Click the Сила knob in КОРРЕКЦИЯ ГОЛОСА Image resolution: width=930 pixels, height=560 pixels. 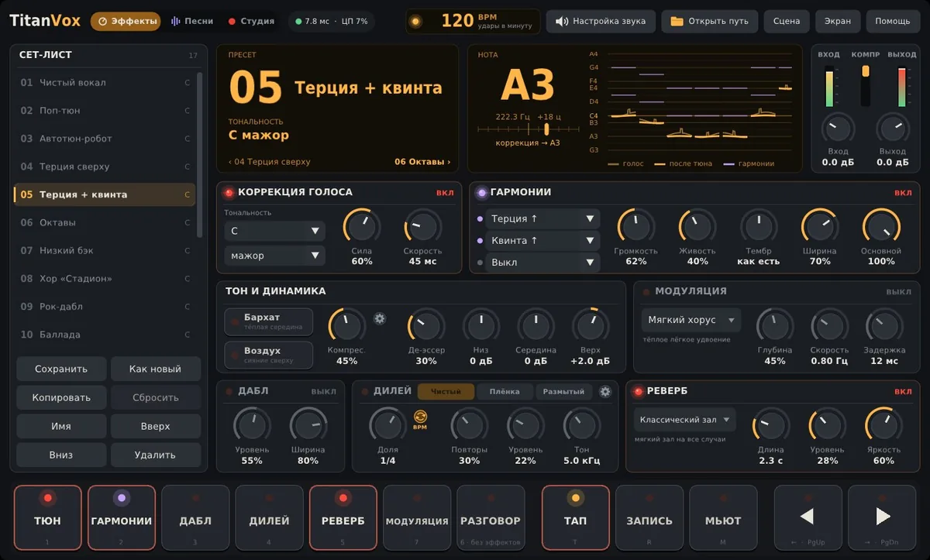click(x=361, y=226)
